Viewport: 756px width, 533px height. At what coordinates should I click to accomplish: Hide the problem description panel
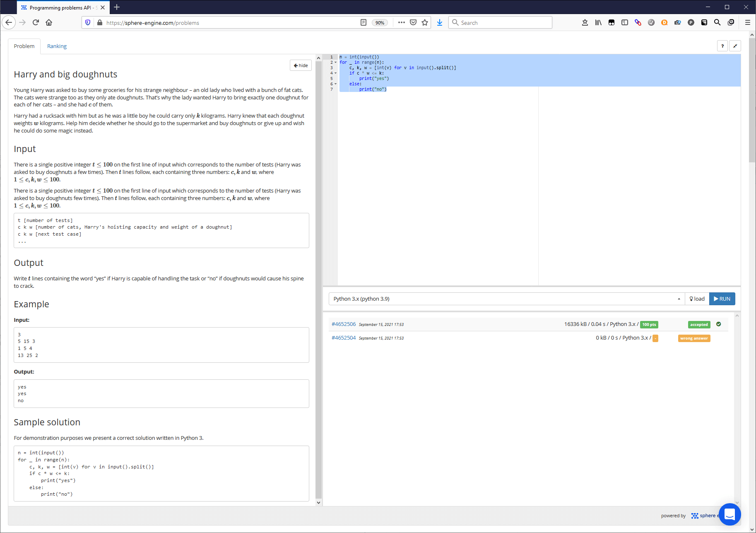point(301,65)
